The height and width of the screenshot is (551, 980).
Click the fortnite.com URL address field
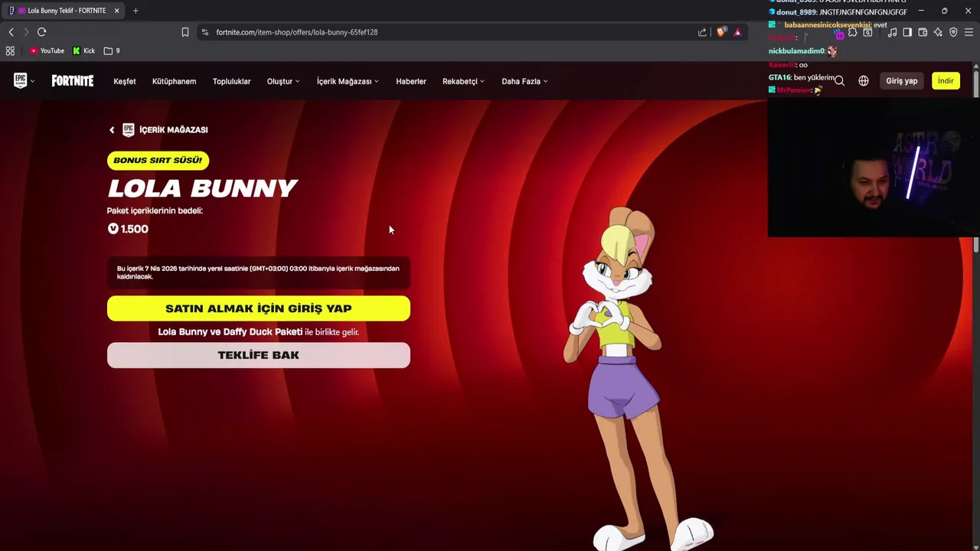pos(444,32)
